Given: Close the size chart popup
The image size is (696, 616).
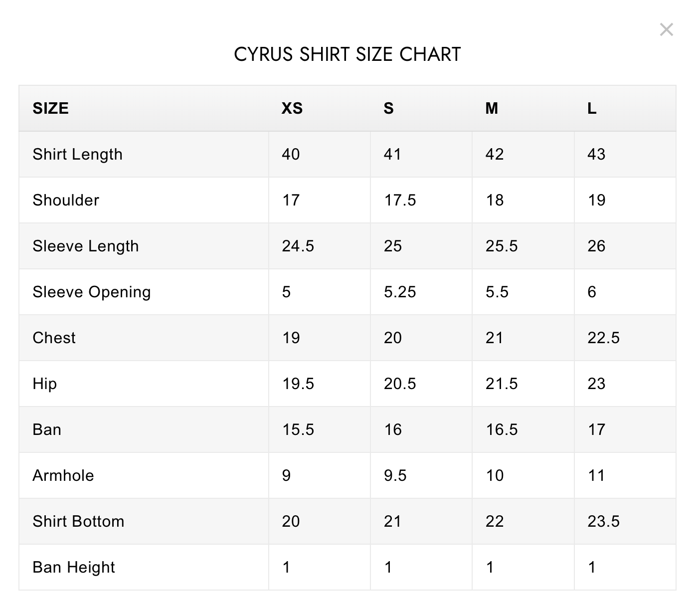Looking at the screenshot, I should pos(666,30).
